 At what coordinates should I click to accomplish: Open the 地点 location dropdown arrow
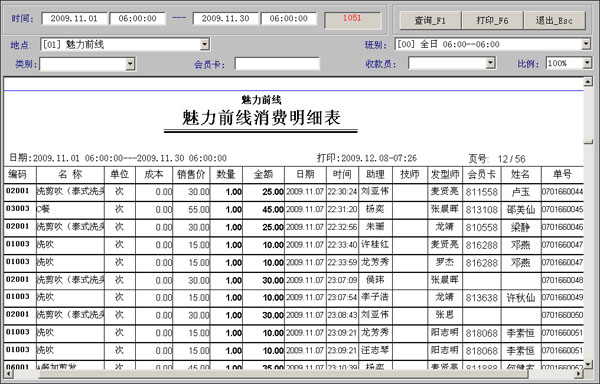205,44
